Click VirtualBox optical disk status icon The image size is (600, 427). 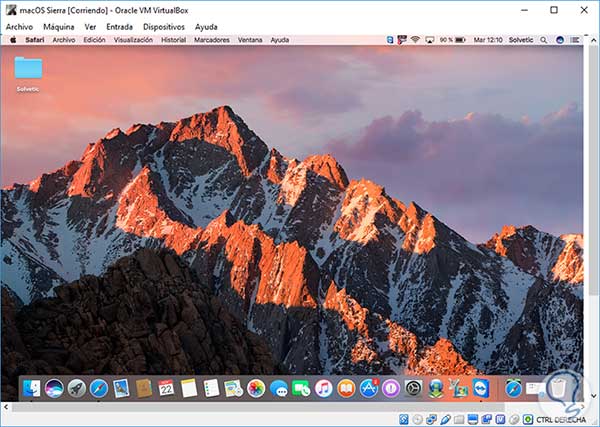tap(417, 420)
